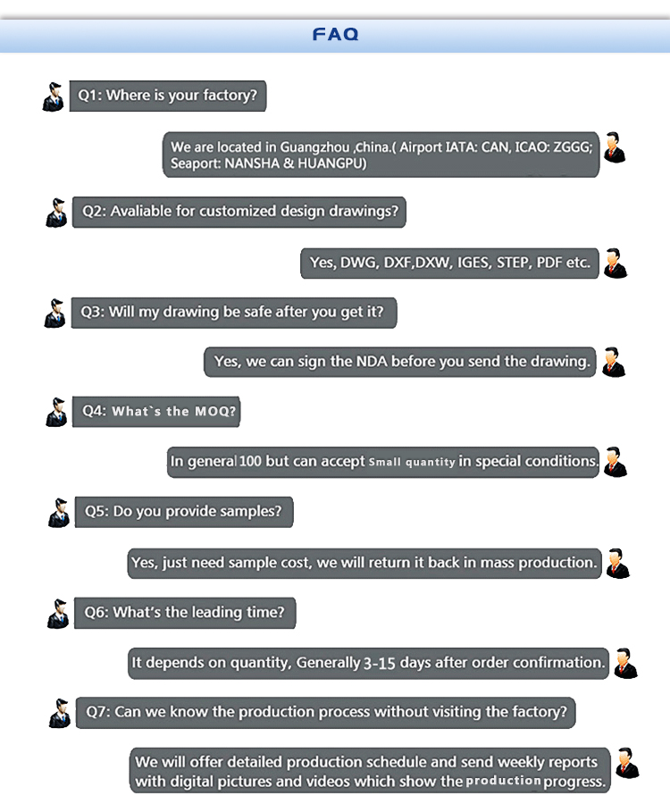Click the customer avatar next to Q6
The image size is (670, 812).
click(x=58, y=614)
